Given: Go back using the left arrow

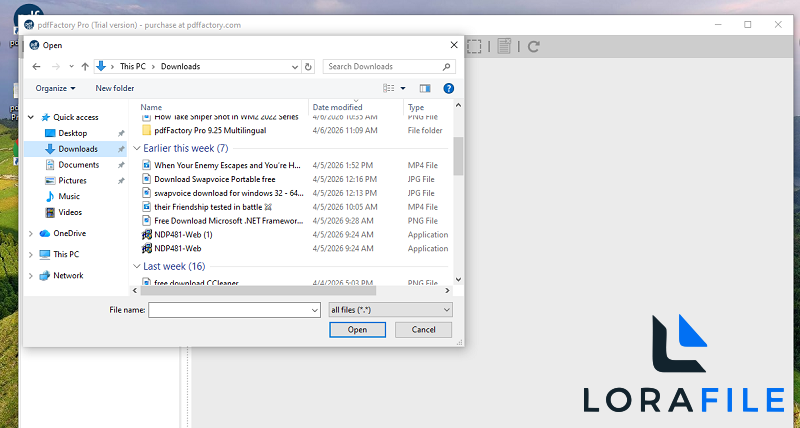Looking at the screenshot, I should (x=36, y=66).
